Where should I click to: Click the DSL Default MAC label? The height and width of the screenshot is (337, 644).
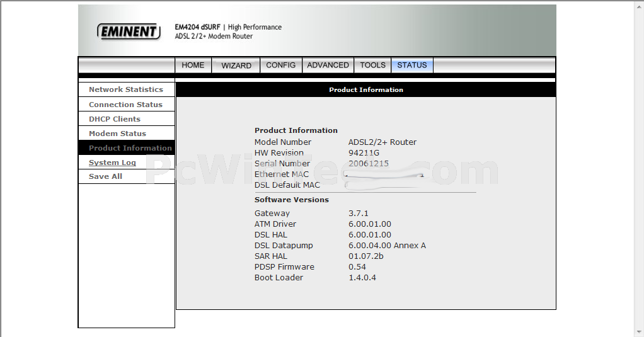[x=287, y=185]
